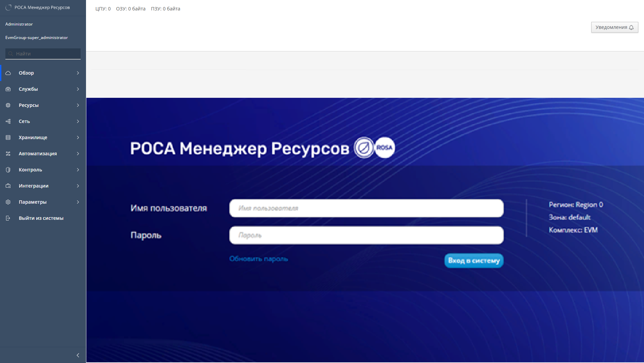Click the cloud icon next to Обзор
This screenshot has width=644, height=363.
click(x=8, y=73)
